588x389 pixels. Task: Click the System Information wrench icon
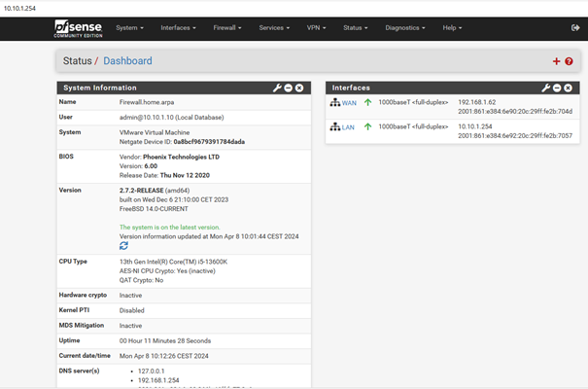click(x=276, y=88)
